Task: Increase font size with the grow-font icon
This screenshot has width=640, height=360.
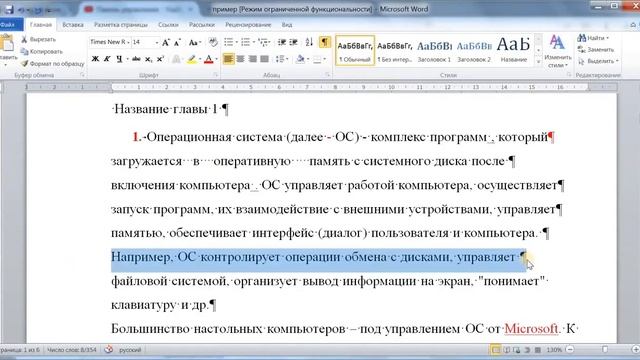Action: coord(165,42)
